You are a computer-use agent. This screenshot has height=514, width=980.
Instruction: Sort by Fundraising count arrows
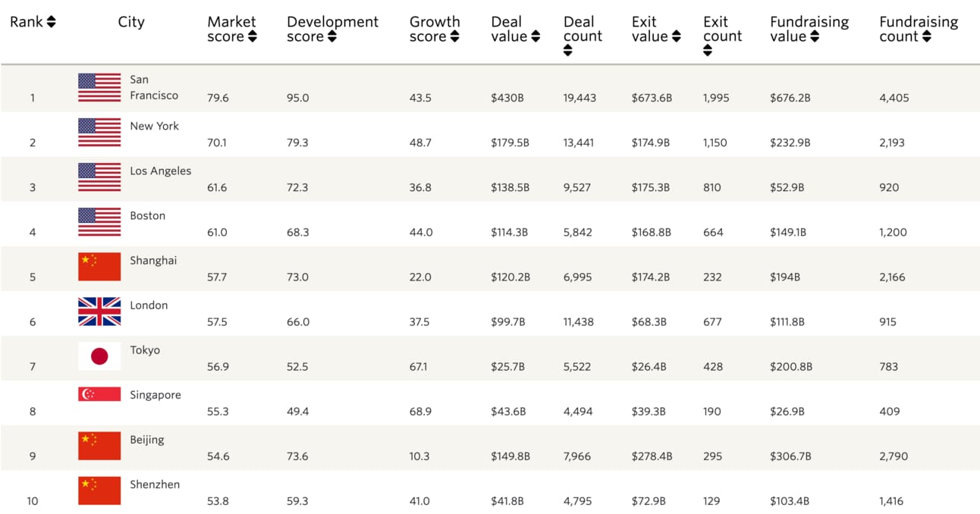[926, 36]
